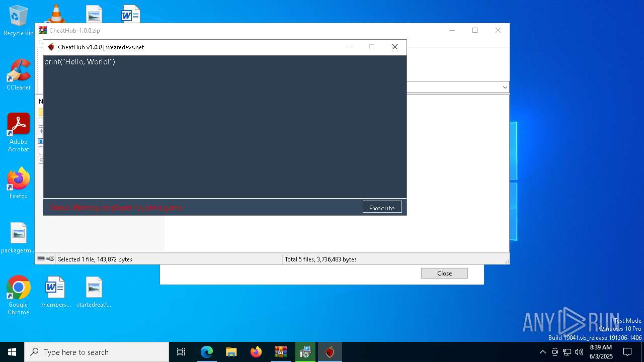Click the "Status: Waiting on player to join a game" text
Image resolution: width=644 pixels, height=362 pixels.
point(116,207)
